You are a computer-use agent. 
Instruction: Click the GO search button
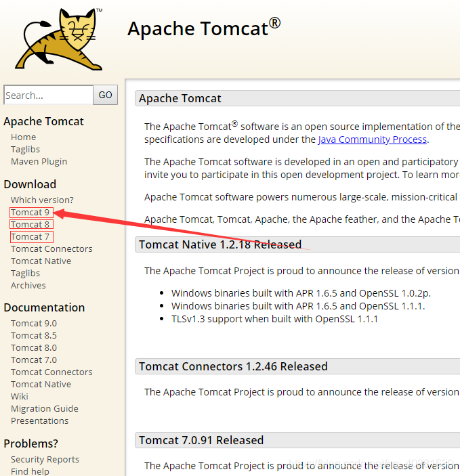(106, 95)
